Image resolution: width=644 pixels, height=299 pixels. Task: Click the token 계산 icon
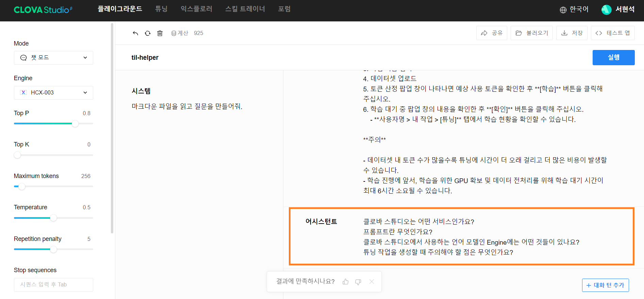point(174,33)
